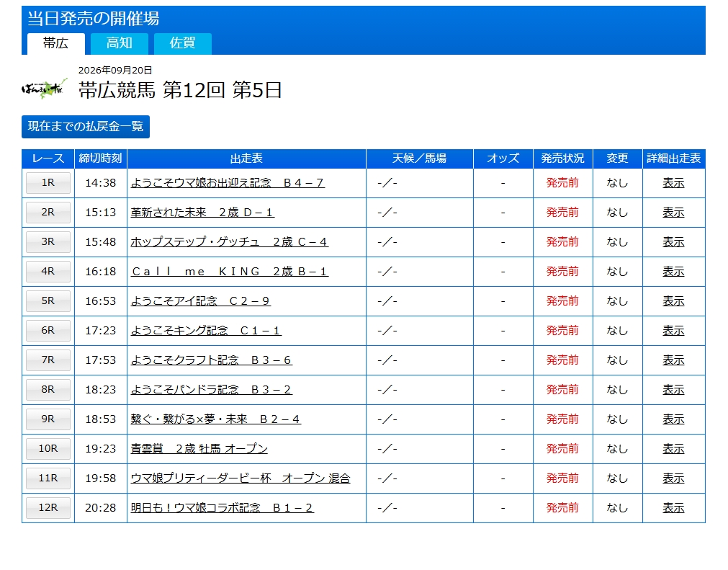Image resolution: width=728 pixels, height=570 pixels.
Task: Select the 4R race button
Action: 48,271
